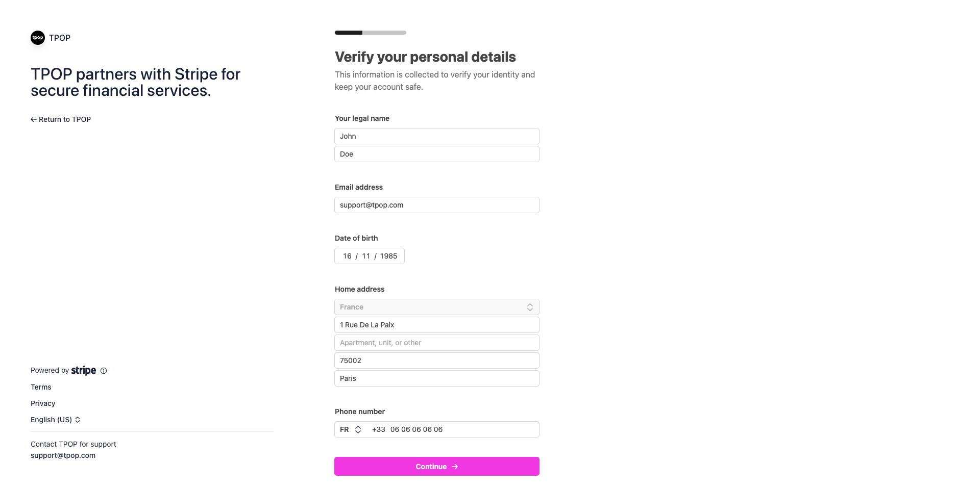Open the Privacy link
This screenshot has width=980, height=489.
pyautogui.click(x=43, y=403)
